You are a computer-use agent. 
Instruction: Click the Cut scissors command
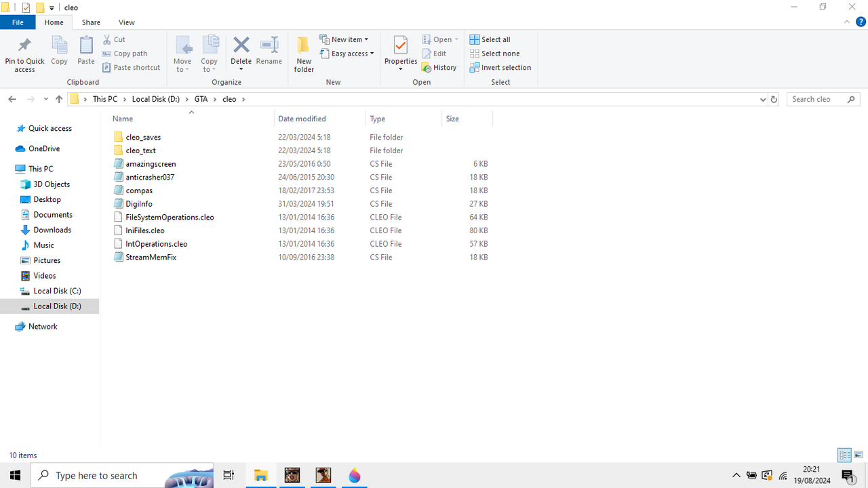pyautogui.click(x=114, y=39)
